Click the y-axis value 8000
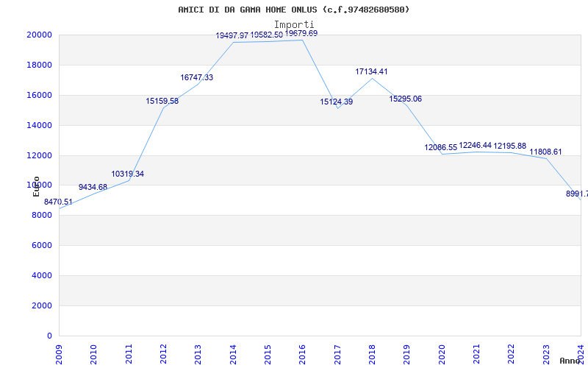This screenshot has width=588, height=368. tap(42, 215)
